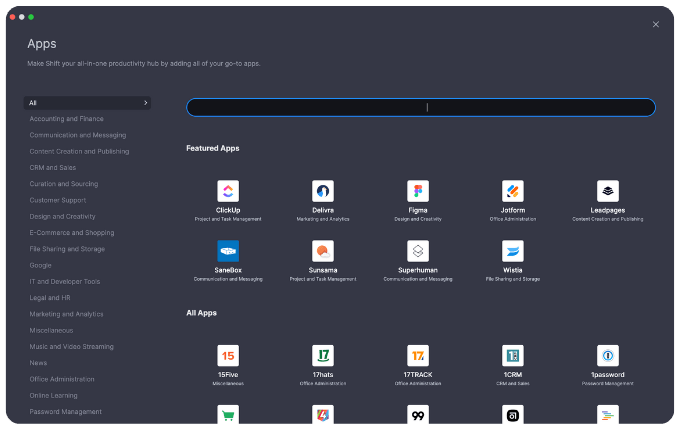Pick the Leadpages app icon

click(x=607, y=191)
